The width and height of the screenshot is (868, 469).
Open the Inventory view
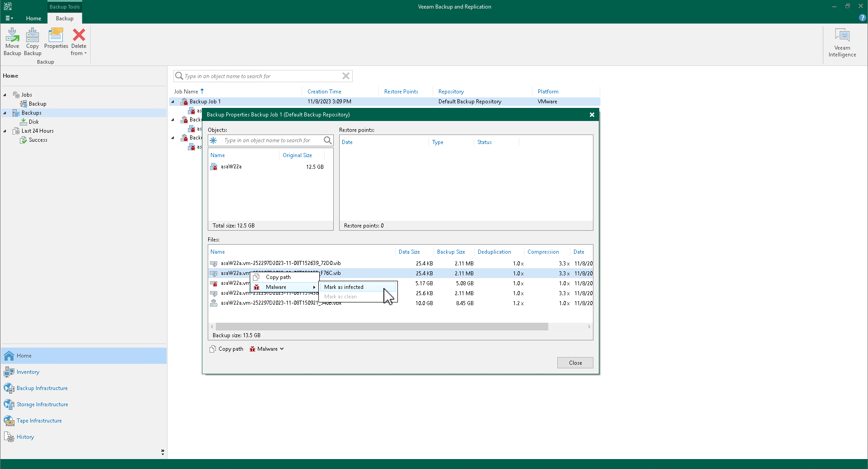pyautogui.click(x=27, y=371)
